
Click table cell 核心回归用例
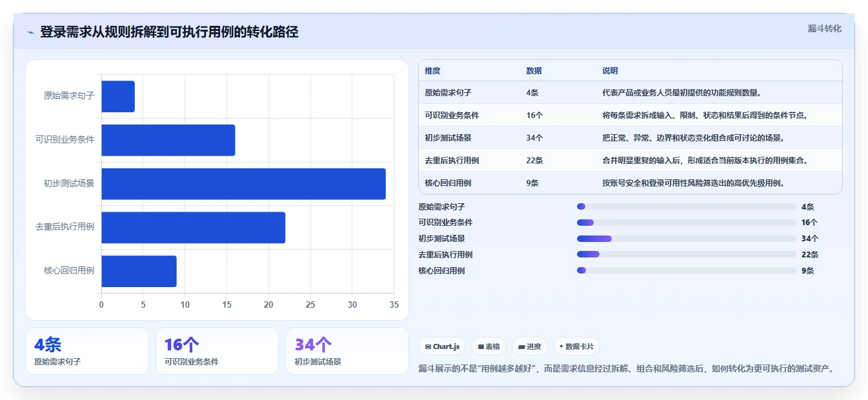(x=448, y=183)
